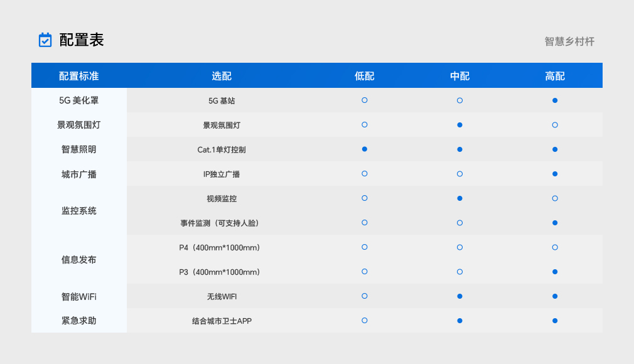The width and height of the screenshot is (634, 364).
Task: Select the 高配 dot for P3 screen
Action: pos(555,272)
